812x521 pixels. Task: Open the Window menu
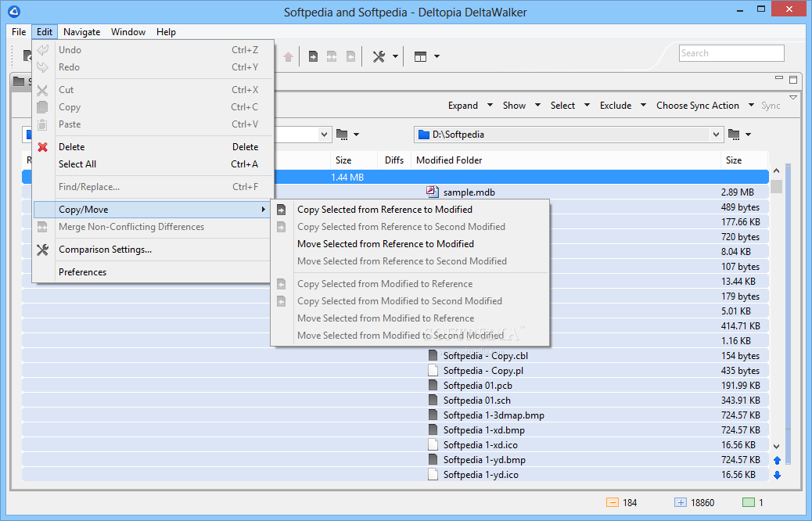tap(128, 32)
